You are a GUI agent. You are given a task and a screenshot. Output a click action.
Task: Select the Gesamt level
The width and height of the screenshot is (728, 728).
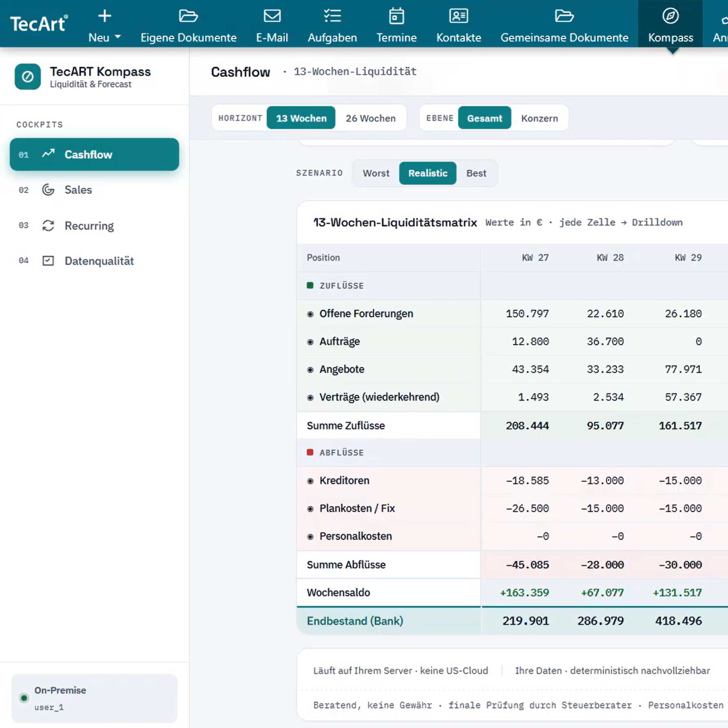pos(484,118)
